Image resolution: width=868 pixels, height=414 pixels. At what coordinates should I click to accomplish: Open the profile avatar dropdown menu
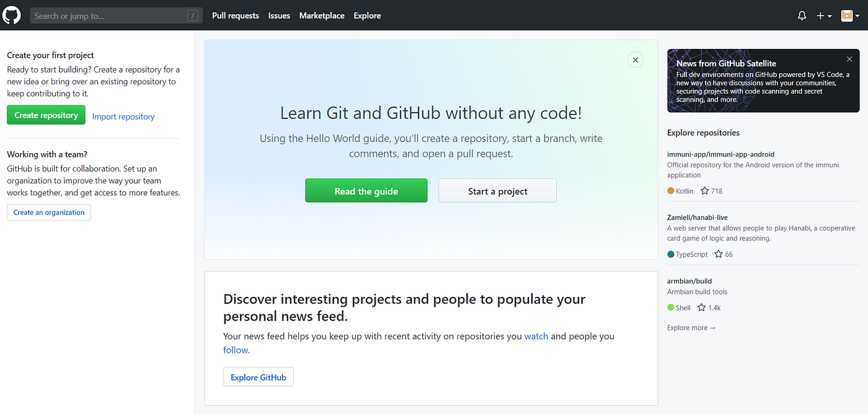850,15
